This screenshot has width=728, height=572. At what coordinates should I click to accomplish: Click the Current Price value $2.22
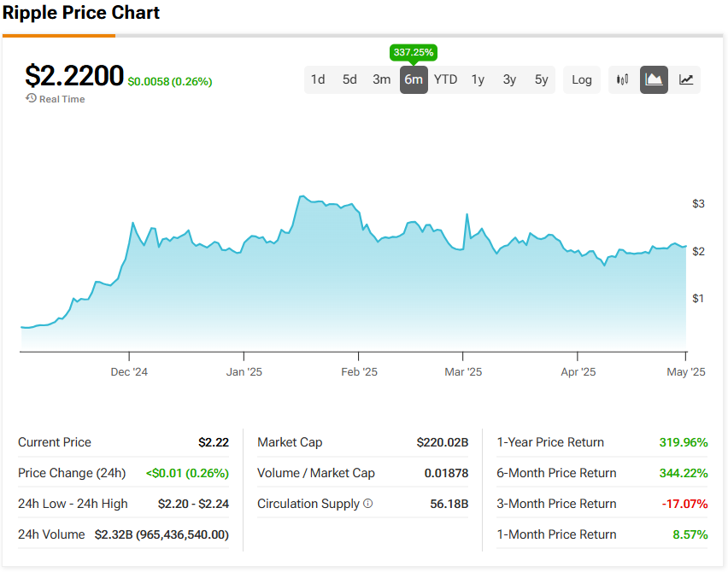214,442
